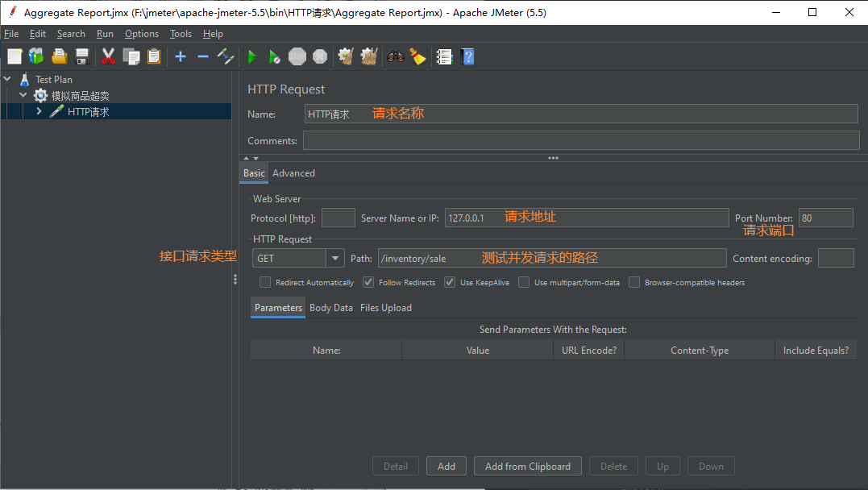
Task: Click the Clear All double broom icon
Action: [369, 56]
